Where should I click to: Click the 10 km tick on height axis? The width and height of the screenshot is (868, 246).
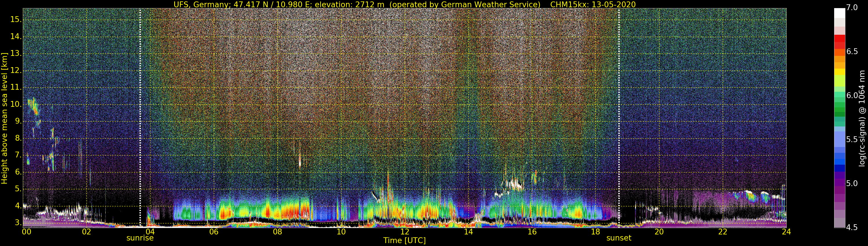point(16,104)
